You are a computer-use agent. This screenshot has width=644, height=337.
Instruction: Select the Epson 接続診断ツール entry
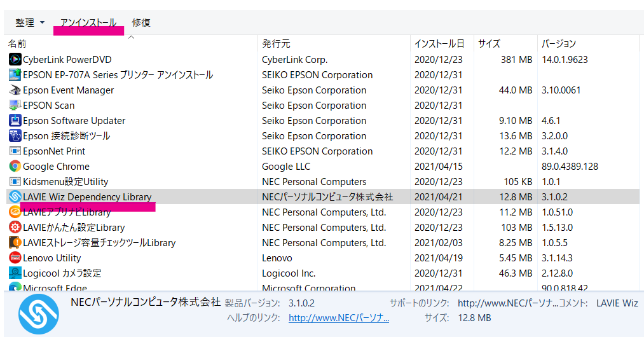click(x=67, y=135)
